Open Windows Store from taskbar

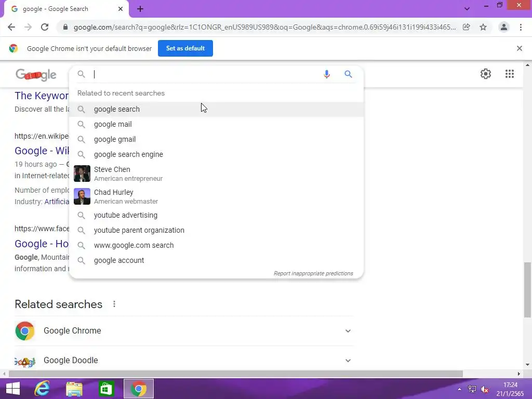[x=106, y=389]
